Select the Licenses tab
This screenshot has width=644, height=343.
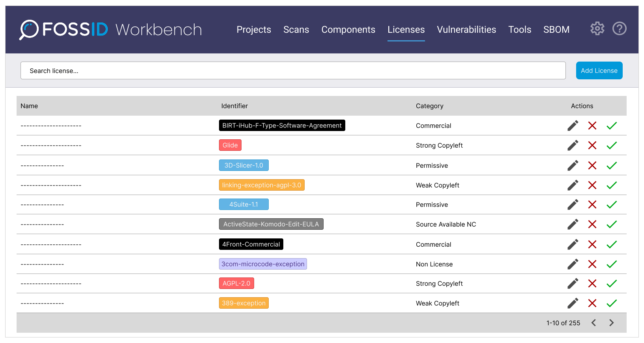click(406, 30)
